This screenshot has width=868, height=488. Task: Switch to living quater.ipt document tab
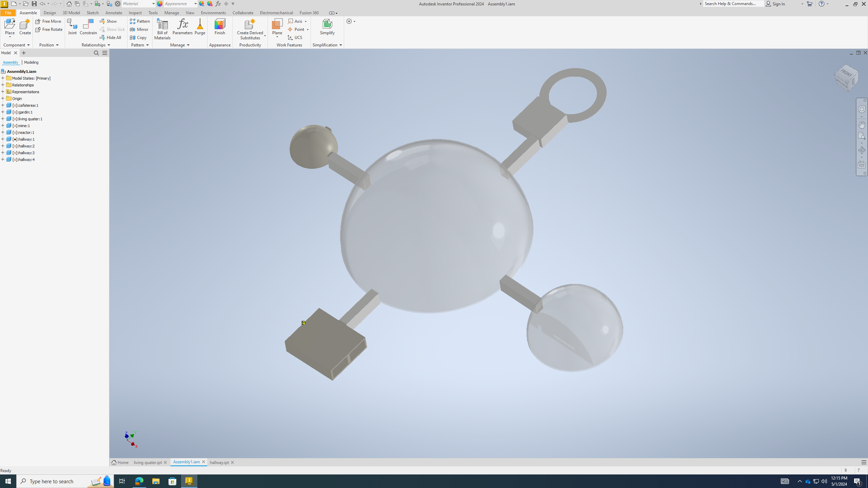(147, 462)
